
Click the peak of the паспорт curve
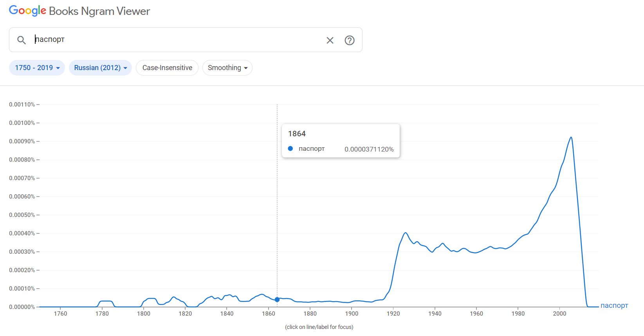click(x=571, y=137)
